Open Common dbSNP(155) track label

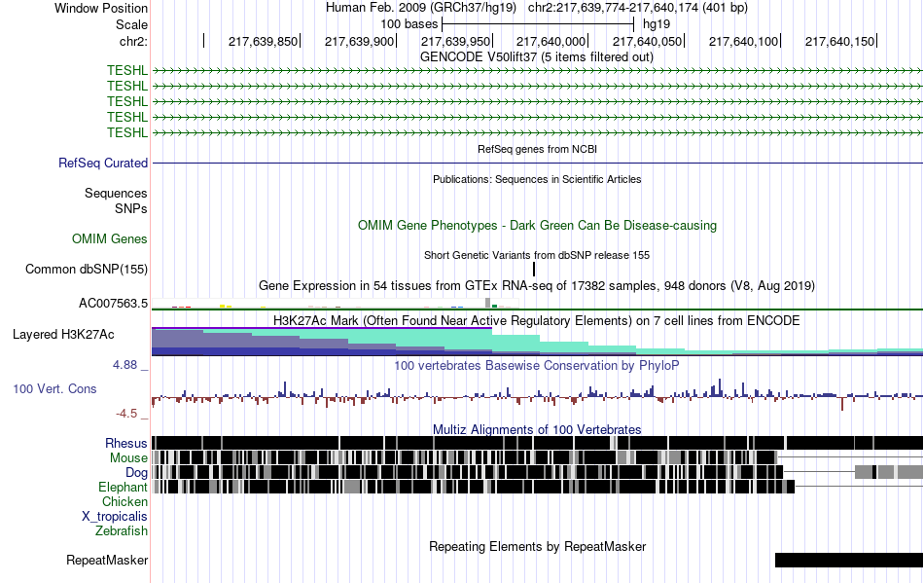[87, 270]
